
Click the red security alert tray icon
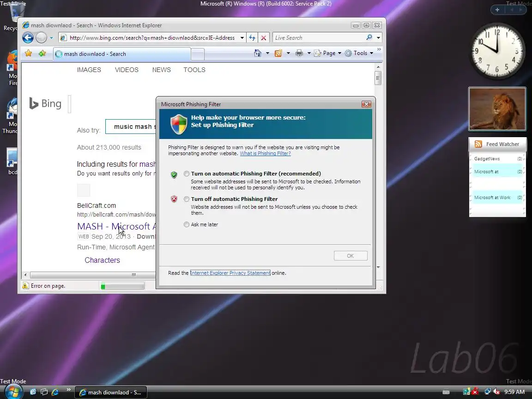(x=475, y=392)
